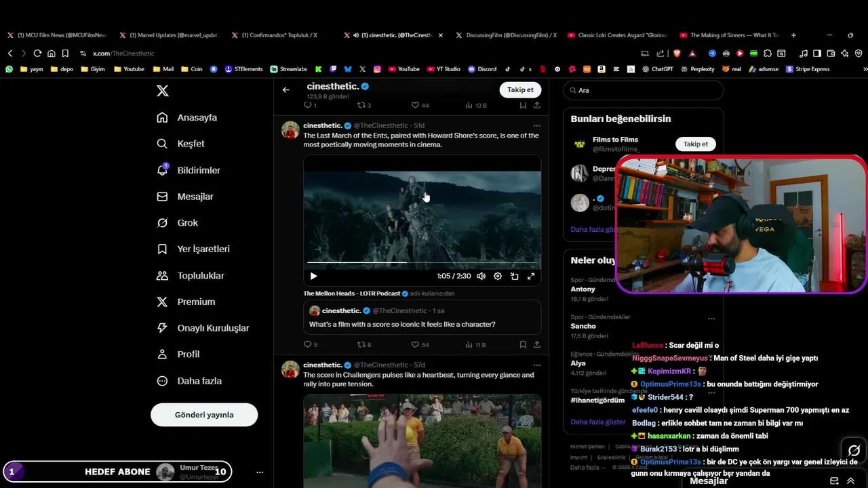Switch to DiscussingFilm tab
868x488 pixels.
pyautogui.click(x=506, y=35)
